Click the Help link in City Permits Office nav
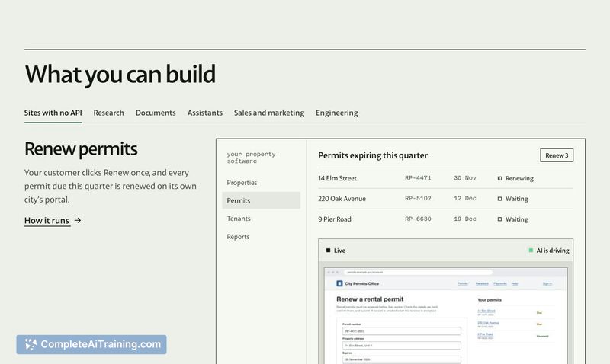 click(514, 283)
